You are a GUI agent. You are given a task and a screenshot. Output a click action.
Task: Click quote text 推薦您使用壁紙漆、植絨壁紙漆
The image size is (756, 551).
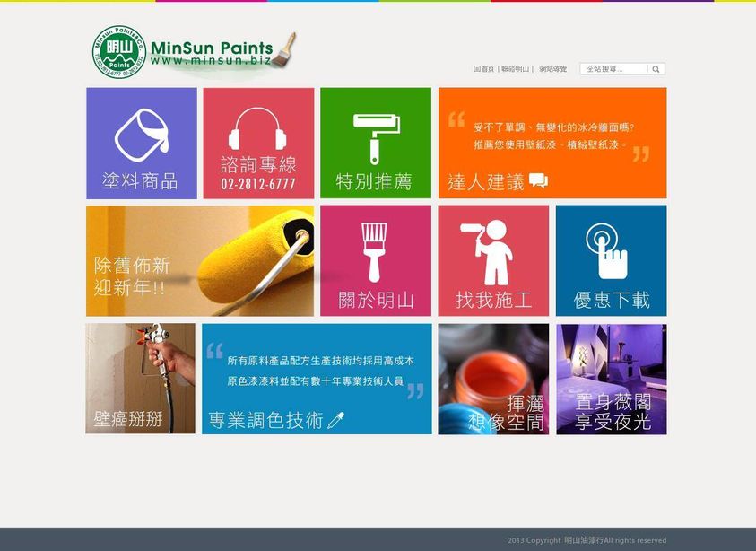coord(549,144)
